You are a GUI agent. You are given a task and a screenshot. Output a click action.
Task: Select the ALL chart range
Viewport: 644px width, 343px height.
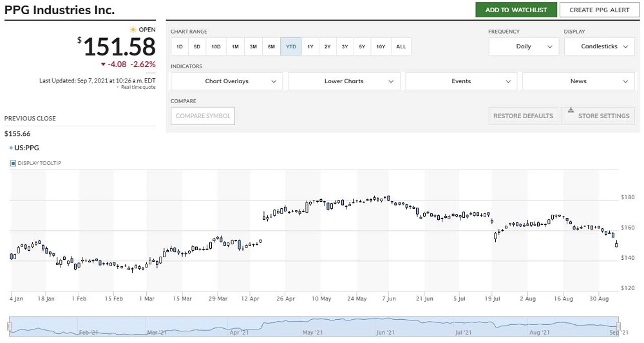click(x=401, y=46)
